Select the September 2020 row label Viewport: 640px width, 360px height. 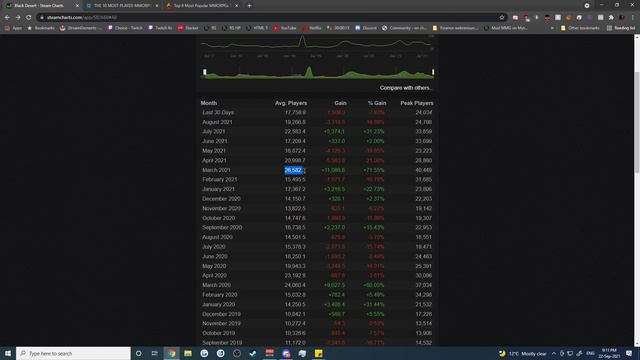coord(222,227)
